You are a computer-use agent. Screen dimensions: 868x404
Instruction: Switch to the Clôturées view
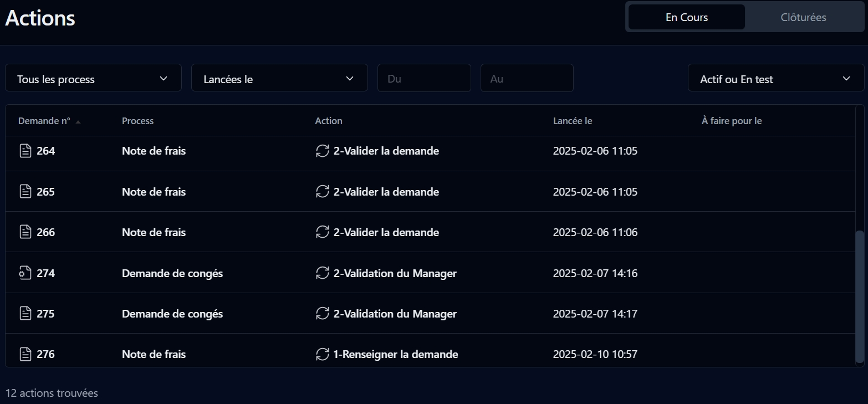click(803, 17)
